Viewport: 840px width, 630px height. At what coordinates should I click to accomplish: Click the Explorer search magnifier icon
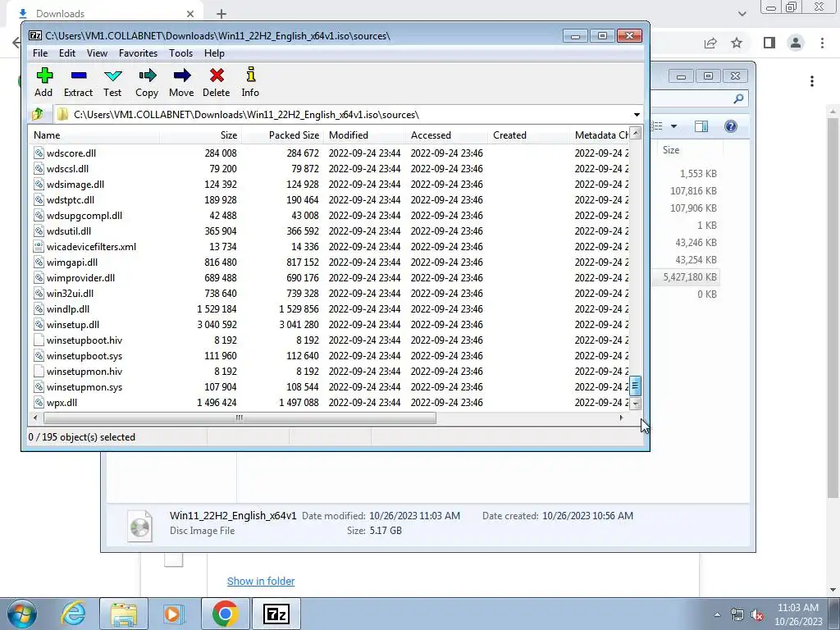coord(738,98)
